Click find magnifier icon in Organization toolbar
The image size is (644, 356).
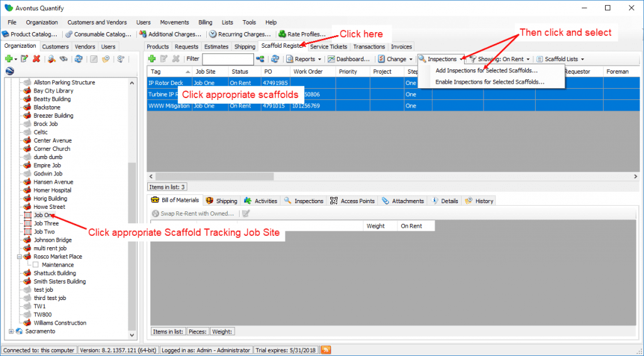(52, 59)
